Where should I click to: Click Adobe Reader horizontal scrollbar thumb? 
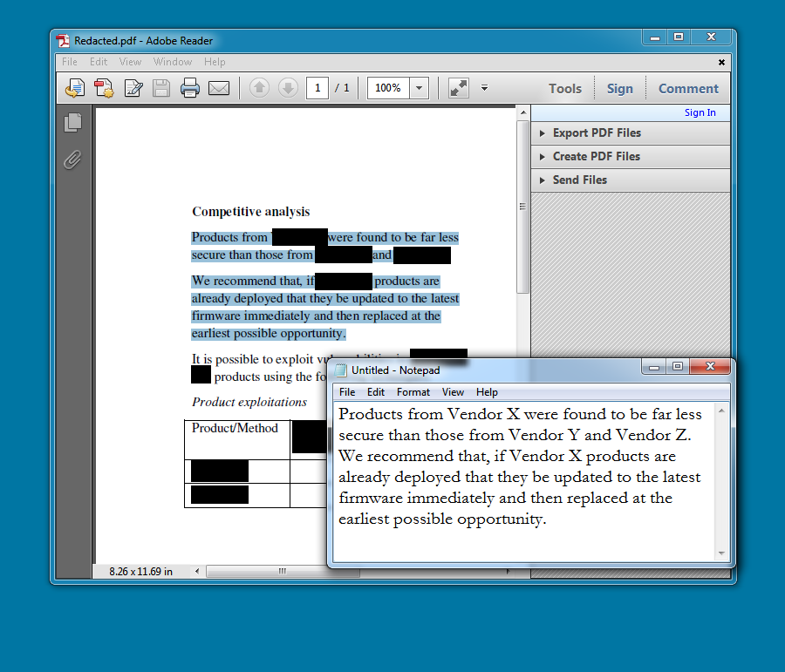tap(283, 571)
